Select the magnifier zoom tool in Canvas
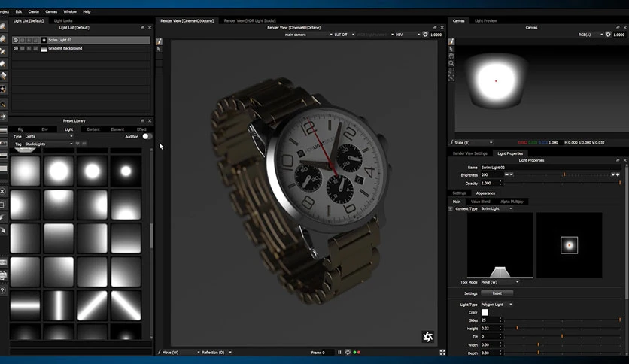629x364 pixels. tap(451, 63)
